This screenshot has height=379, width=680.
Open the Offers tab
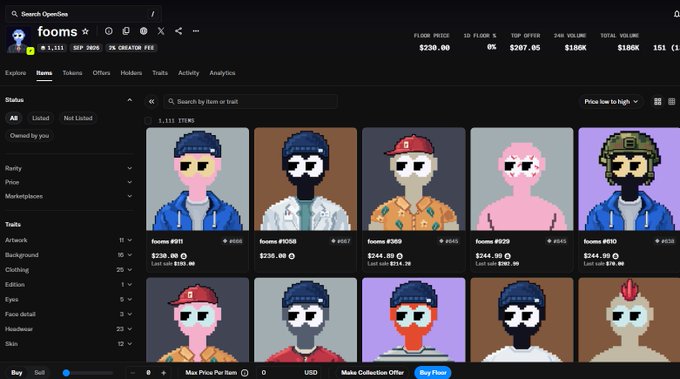tap(101, 73)
